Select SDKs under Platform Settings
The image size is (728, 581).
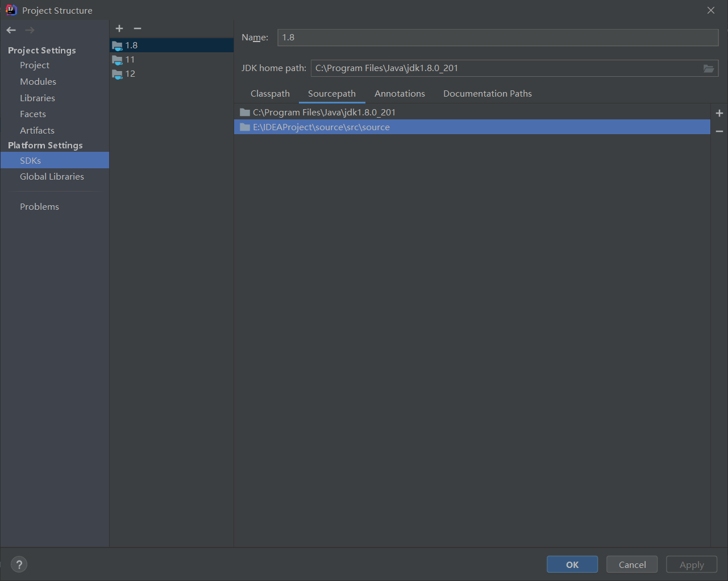[x=55, y=160]
